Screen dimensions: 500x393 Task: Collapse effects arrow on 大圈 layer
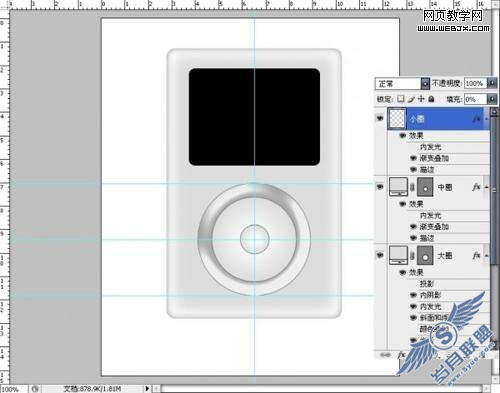(x=486, y=256)
